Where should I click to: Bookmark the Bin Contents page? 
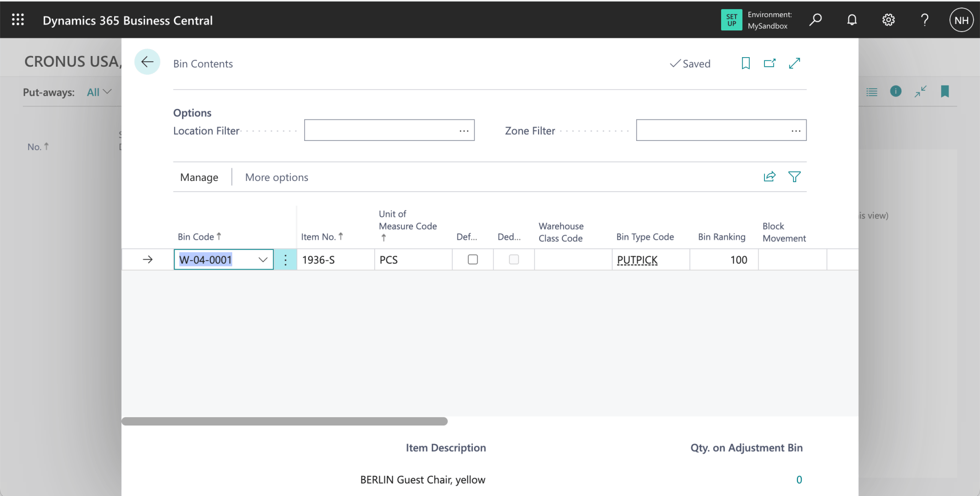[x=746, y=64]
